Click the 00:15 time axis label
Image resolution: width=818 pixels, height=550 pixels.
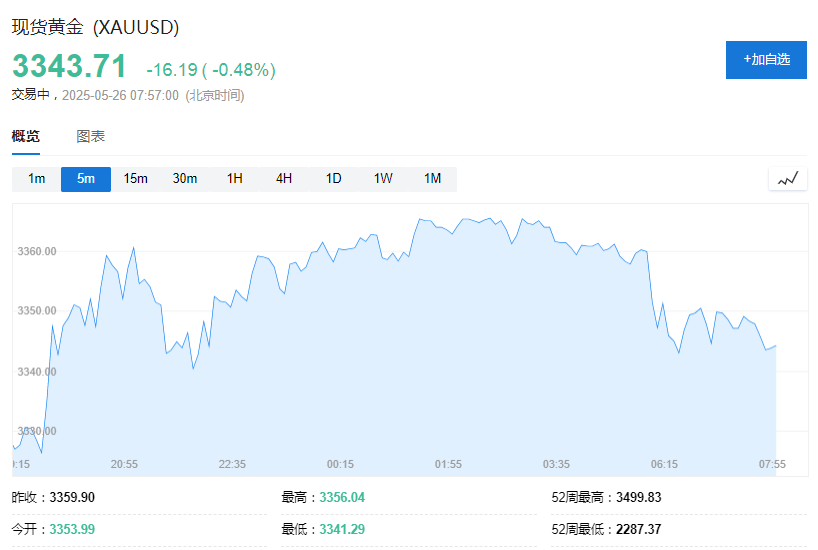coord(340,464)
